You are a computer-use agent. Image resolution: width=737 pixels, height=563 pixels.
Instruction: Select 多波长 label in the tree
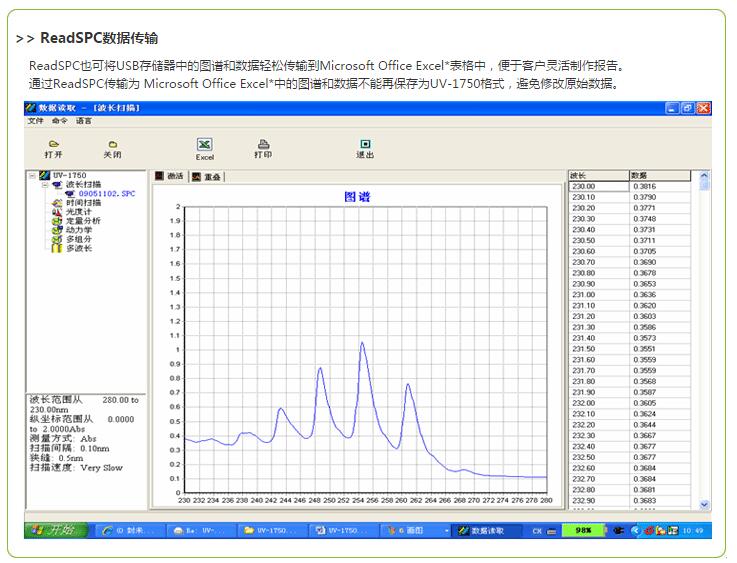[79, 248]
